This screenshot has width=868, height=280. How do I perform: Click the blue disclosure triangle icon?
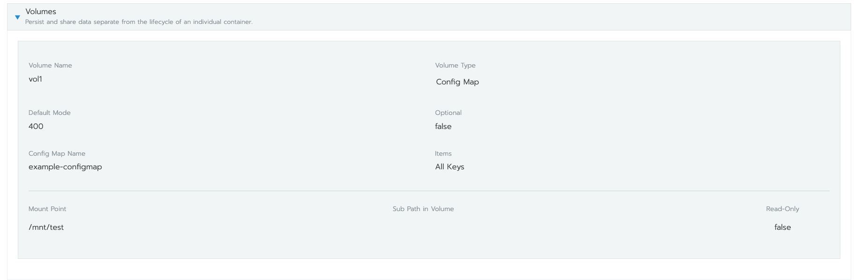(17, 18)
